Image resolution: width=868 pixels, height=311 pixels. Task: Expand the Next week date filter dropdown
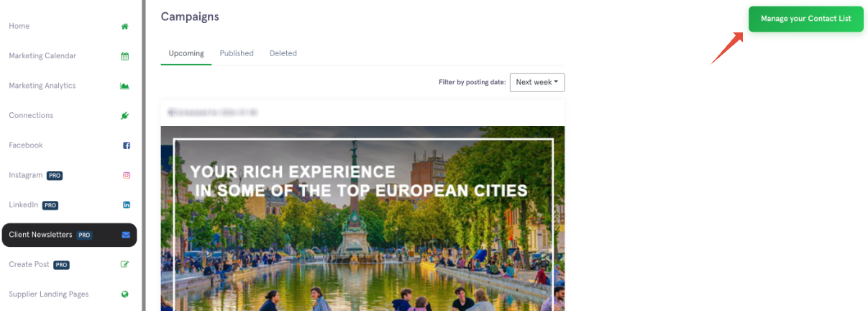[x=537, y=82]
